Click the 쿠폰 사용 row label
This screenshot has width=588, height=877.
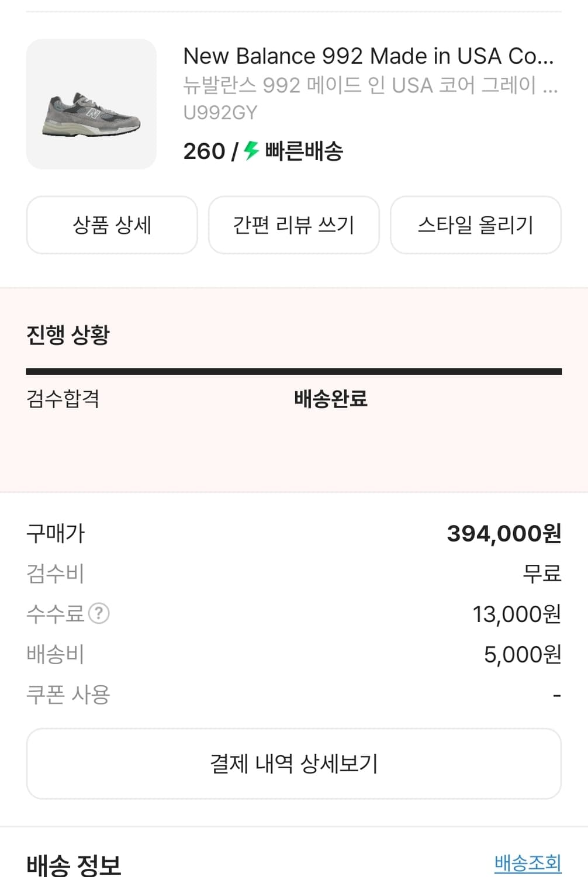[68, 695]
